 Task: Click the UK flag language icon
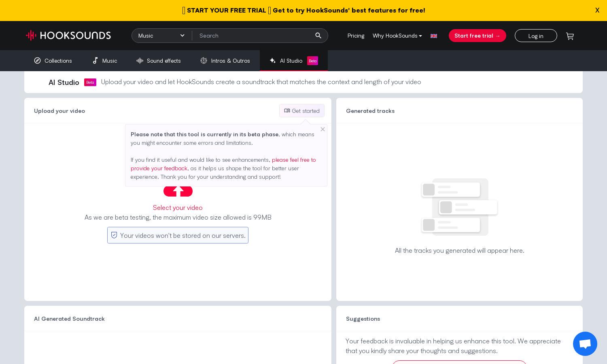tap(434, 36)
